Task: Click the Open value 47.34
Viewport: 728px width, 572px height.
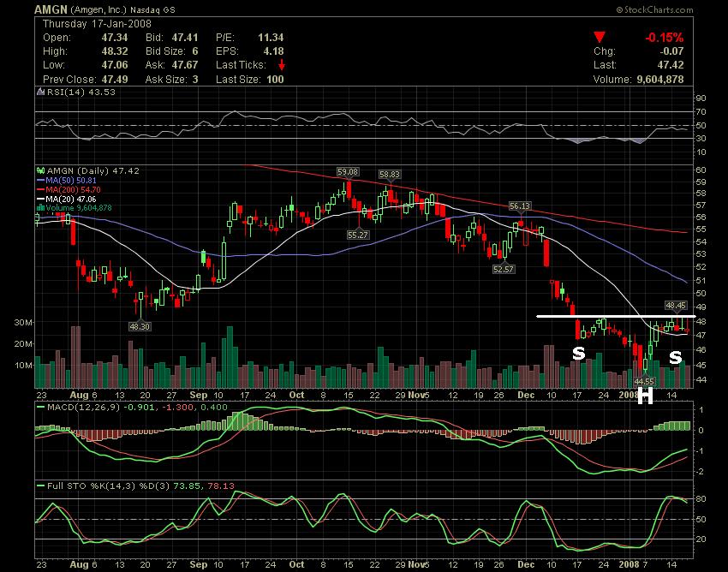Action: (115, 38)
